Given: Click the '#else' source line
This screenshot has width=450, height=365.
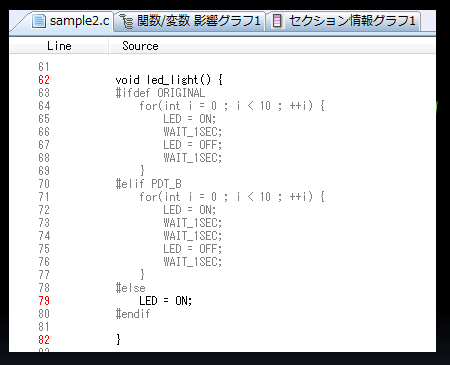Looking at the screenshot, I should (x=131, y=288).
